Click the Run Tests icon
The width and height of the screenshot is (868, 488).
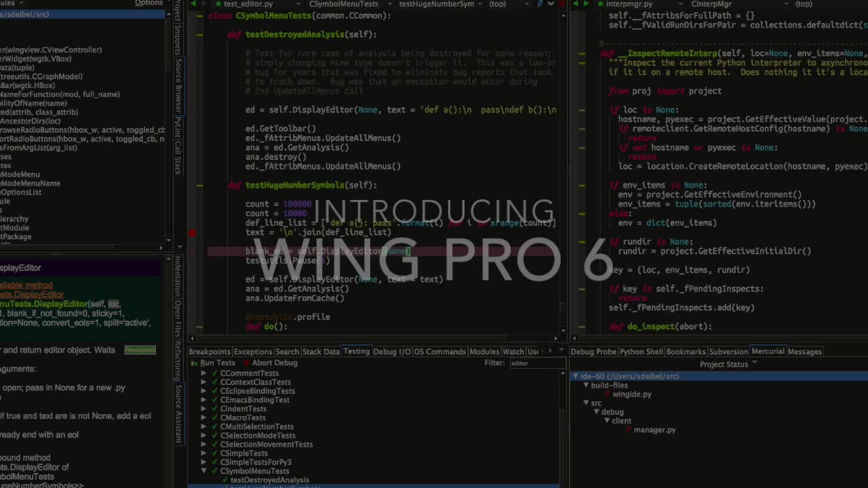[194, 363]
